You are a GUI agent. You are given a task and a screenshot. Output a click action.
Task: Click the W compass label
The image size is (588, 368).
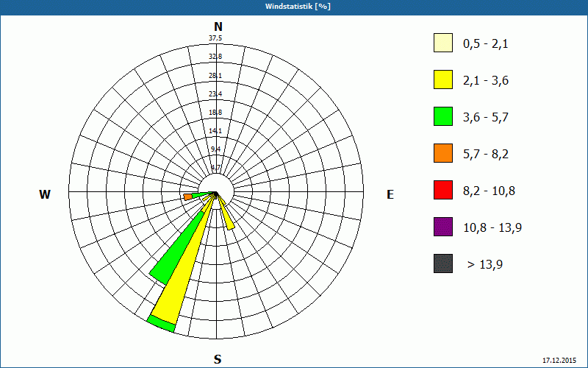[x=45, y=194]
